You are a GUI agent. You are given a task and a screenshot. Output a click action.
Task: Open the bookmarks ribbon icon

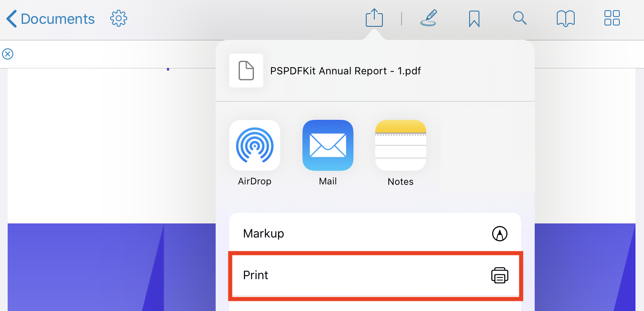click(x=474, y=19)
